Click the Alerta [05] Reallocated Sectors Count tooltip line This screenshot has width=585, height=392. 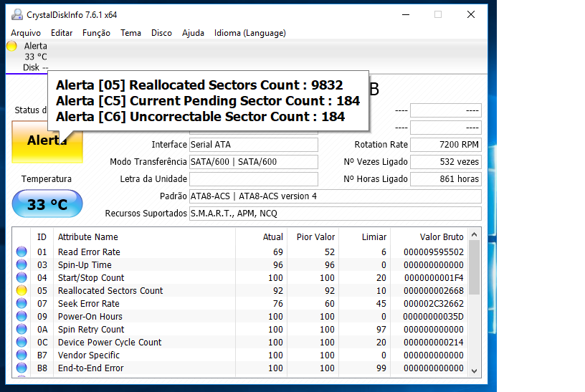(x=199, y=85)
